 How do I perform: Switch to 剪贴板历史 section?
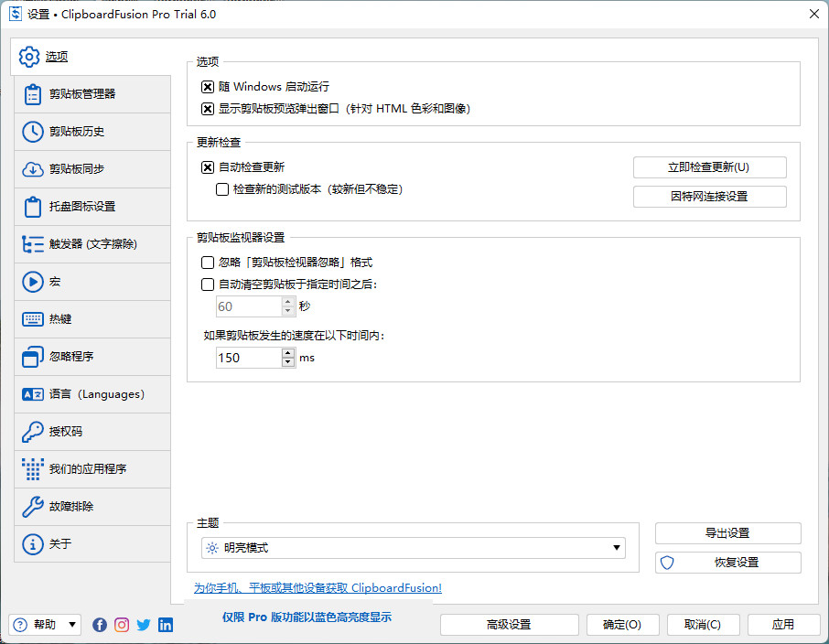pos(92,132)
